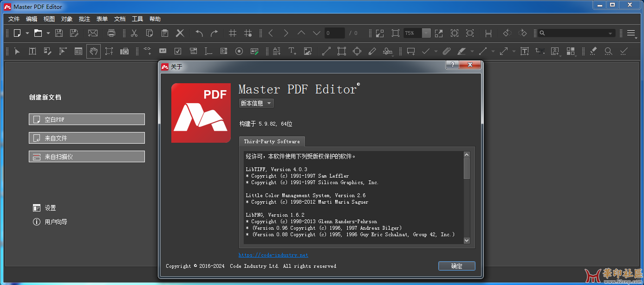
Task: Expand the checkmark stamp tool dropdown arrow
Action: 436,51
